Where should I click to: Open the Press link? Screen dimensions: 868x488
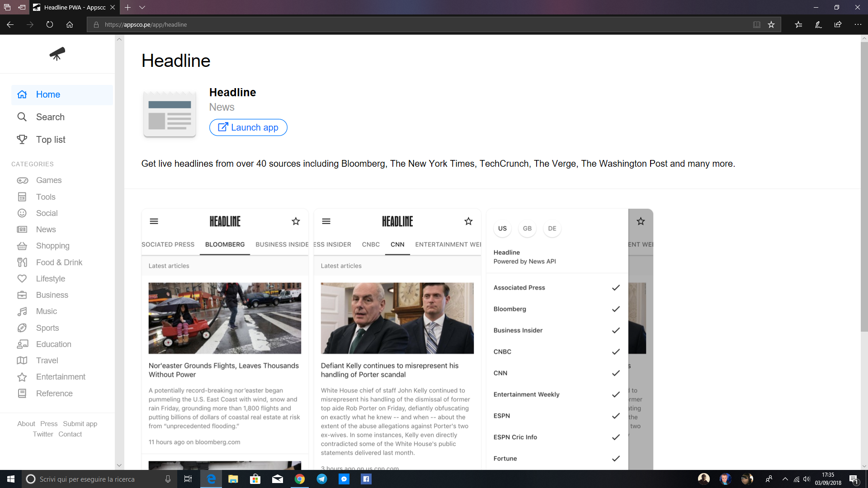click(49, 424)
